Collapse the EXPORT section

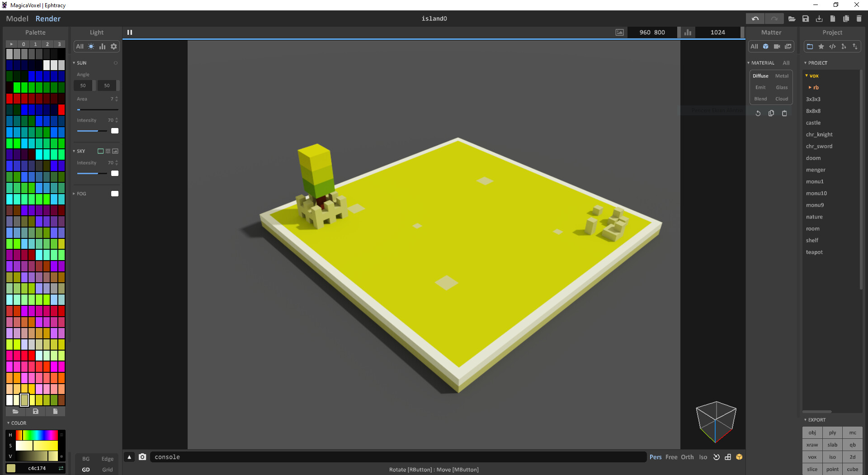pyautogui.click(x=805, y=420)
